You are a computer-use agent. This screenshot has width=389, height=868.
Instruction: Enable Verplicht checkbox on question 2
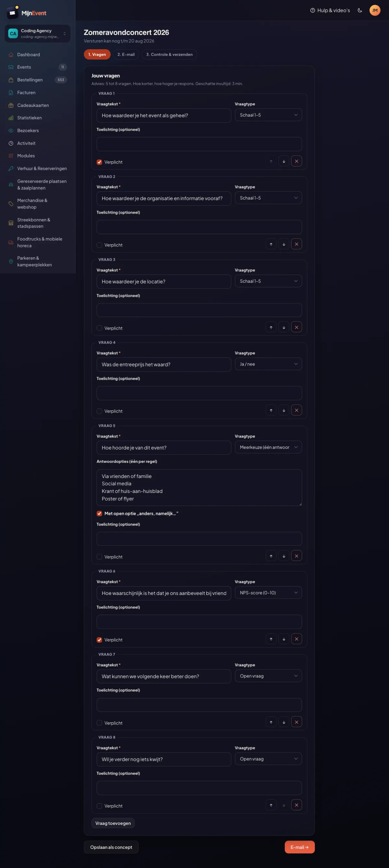click(x=99, y=245)
